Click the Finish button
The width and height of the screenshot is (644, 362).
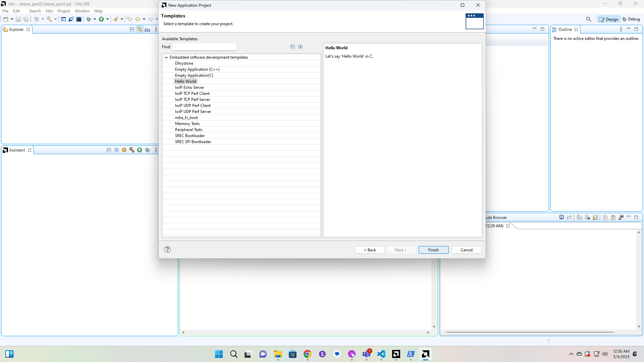pos(433,250)
